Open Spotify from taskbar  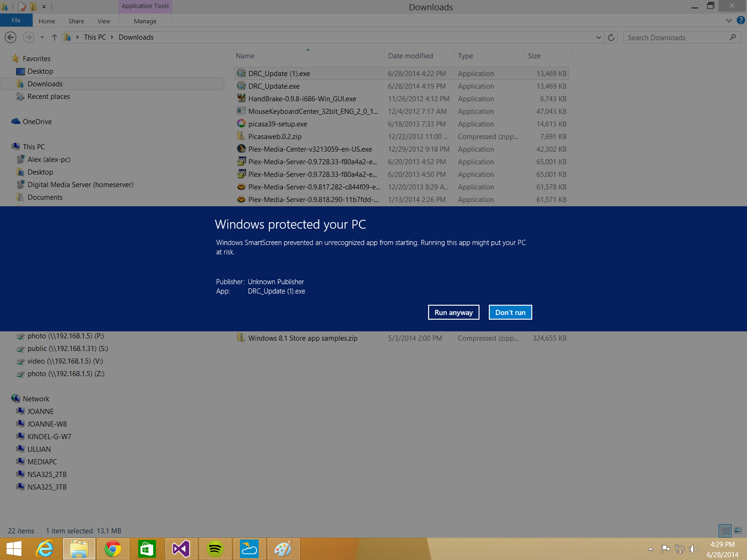point(215,549)
